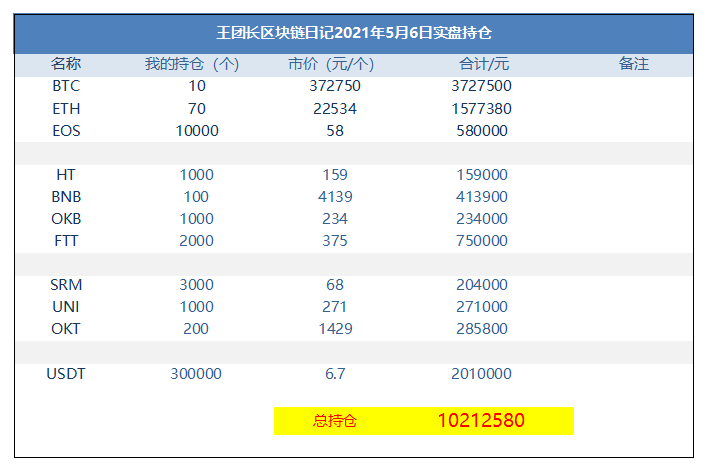Select the EOS total cell '580000'
Viewport: 707px width, 471px height.
[482, 131]
